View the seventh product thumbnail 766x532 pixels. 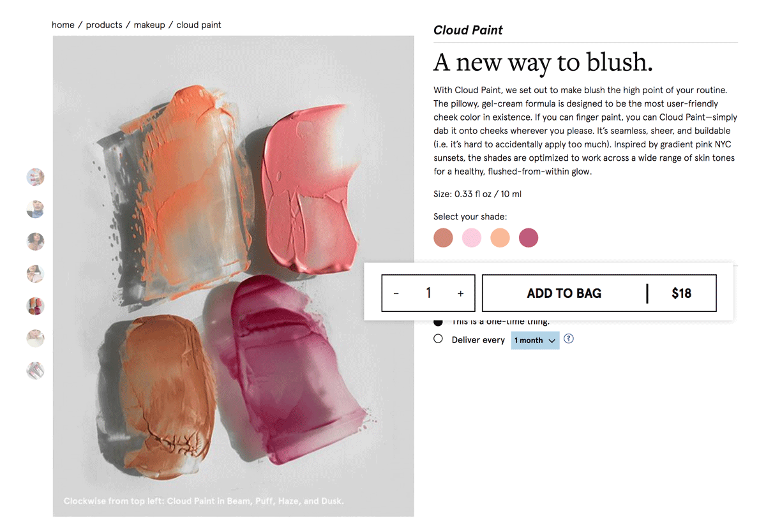click(x=35, y=370)
